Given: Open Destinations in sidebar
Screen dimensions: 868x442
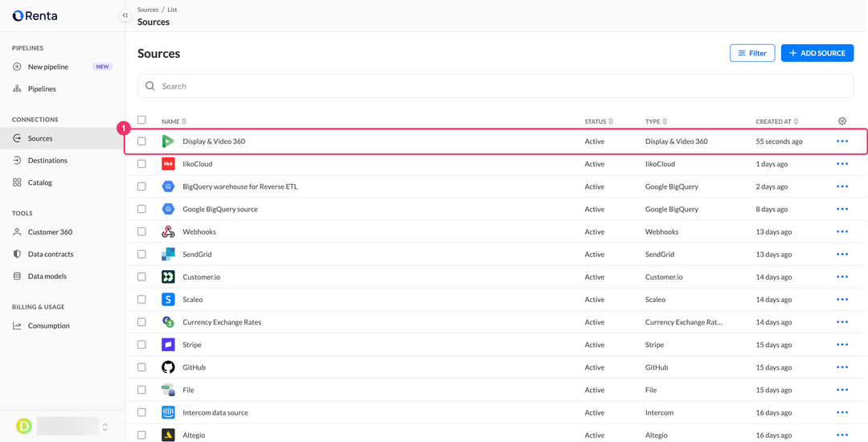Looking at the screenshot, I should pos(63,161).
